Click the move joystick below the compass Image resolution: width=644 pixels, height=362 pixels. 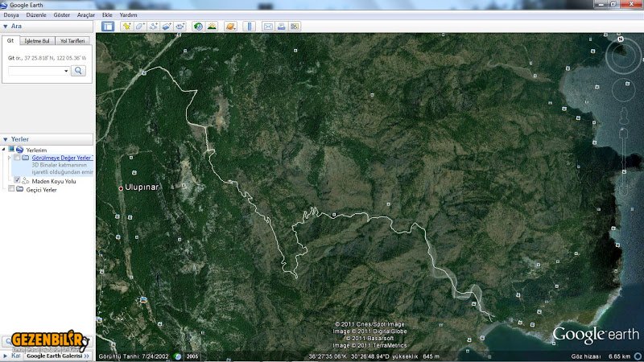(623, 90)
